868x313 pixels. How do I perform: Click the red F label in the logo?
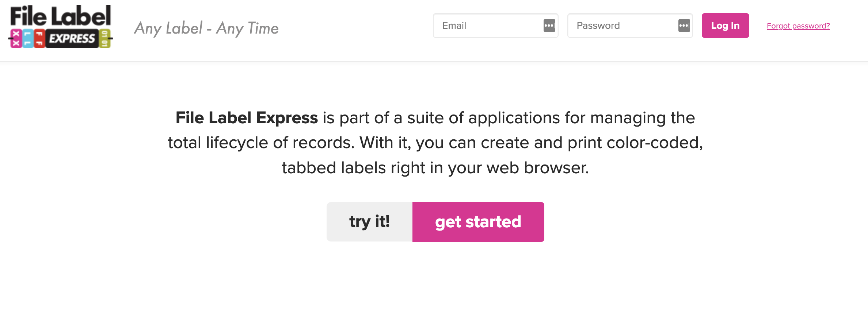point(39,39)
